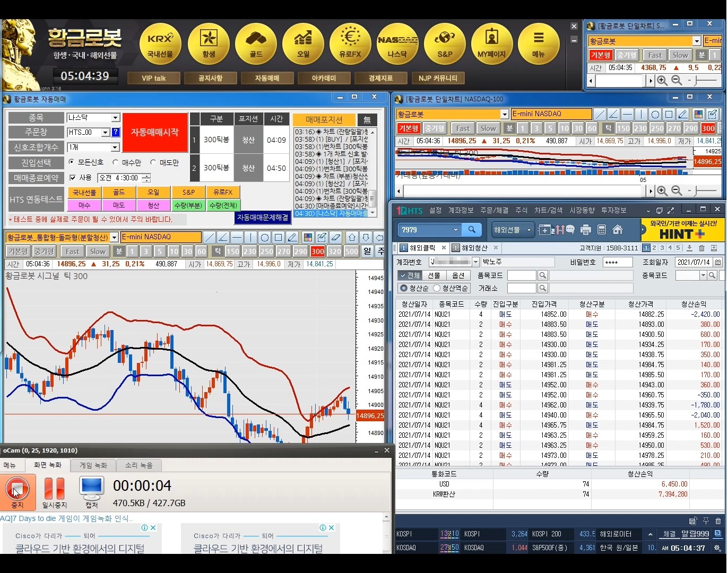Click the home icon in 1QHTS toolbar
The image size is (728, 573).
tap(618, 230)
